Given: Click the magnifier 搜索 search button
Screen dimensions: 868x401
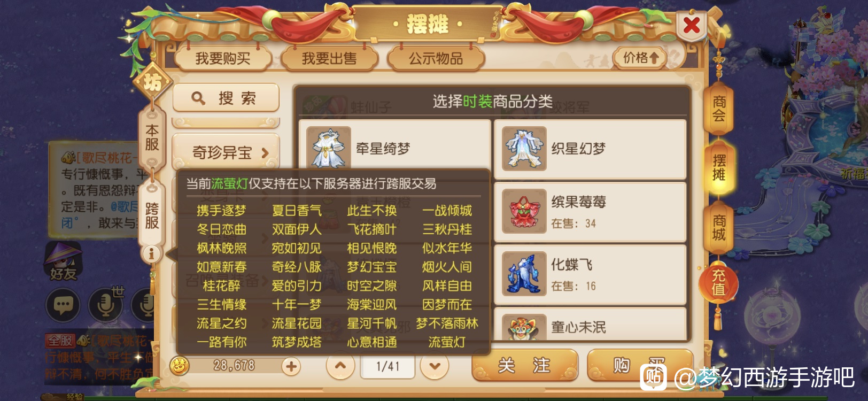Looking at the screenshot, I should point(226,98).
